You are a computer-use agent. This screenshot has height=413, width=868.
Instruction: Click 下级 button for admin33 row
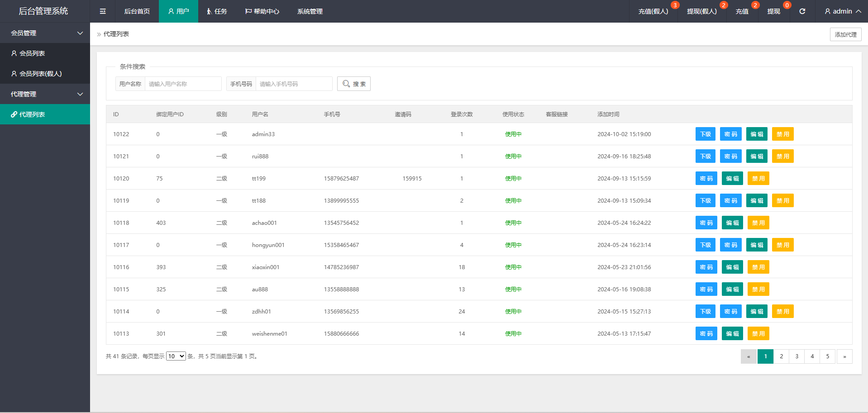pos(705,134)
